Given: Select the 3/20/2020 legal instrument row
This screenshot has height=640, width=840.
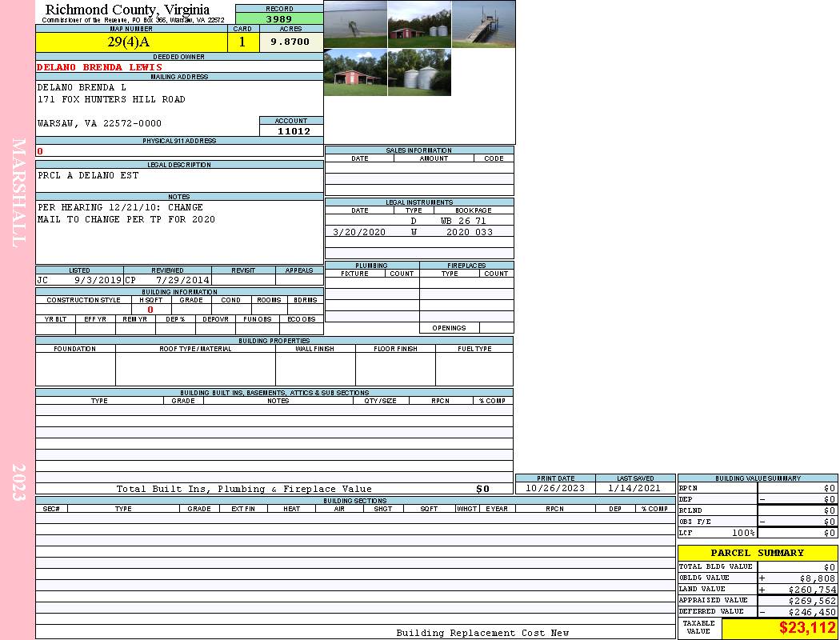Looking at the screenshot, I should coord(419,232).
